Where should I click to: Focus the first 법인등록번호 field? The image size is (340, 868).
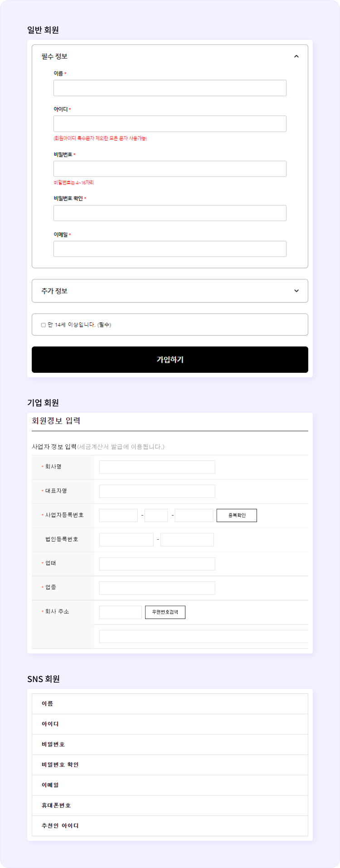pos(126,540)
